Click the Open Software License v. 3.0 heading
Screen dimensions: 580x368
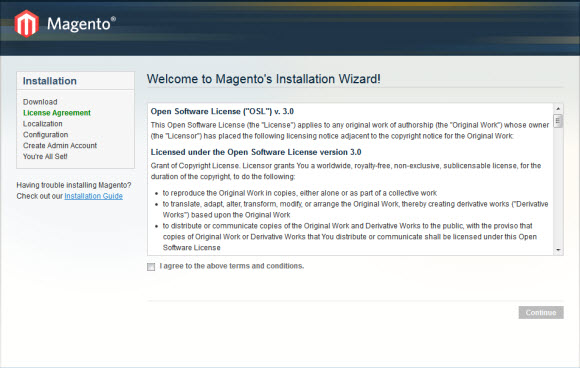[x=222, y=111]
